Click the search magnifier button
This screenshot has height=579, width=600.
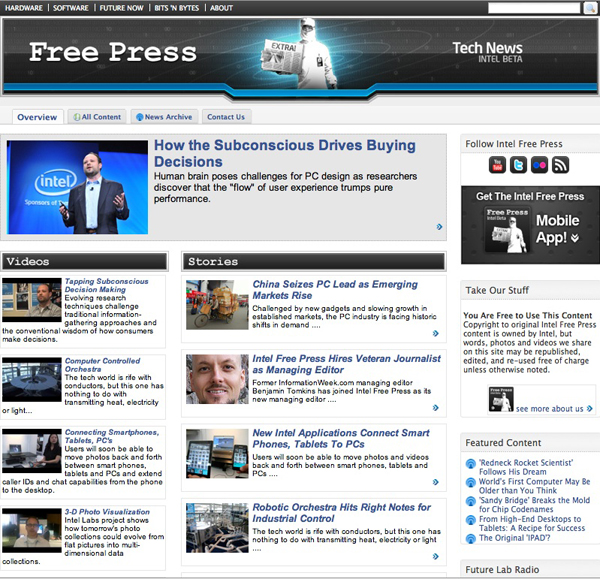590,8
